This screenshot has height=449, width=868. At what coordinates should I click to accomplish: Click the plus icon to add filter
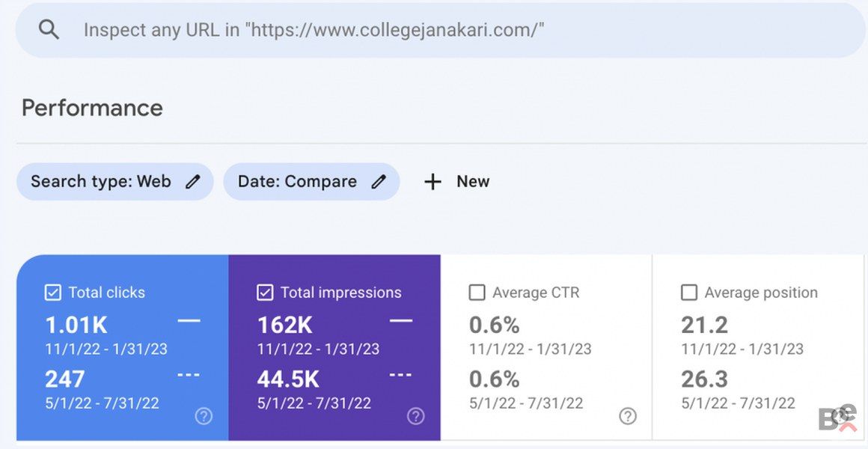pos(433,182)
